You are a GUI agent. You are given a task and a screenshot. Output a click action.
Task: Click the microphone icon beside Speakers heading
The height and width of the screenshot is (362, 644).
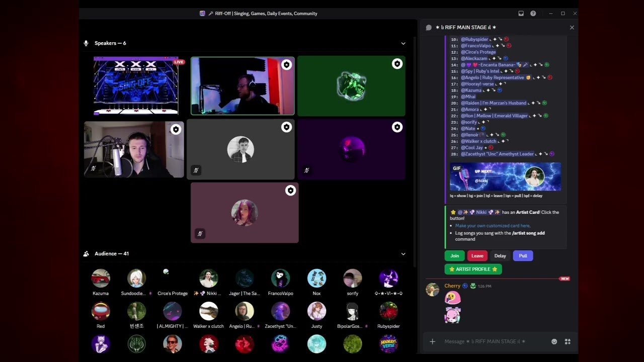click(x=86, y=43)
